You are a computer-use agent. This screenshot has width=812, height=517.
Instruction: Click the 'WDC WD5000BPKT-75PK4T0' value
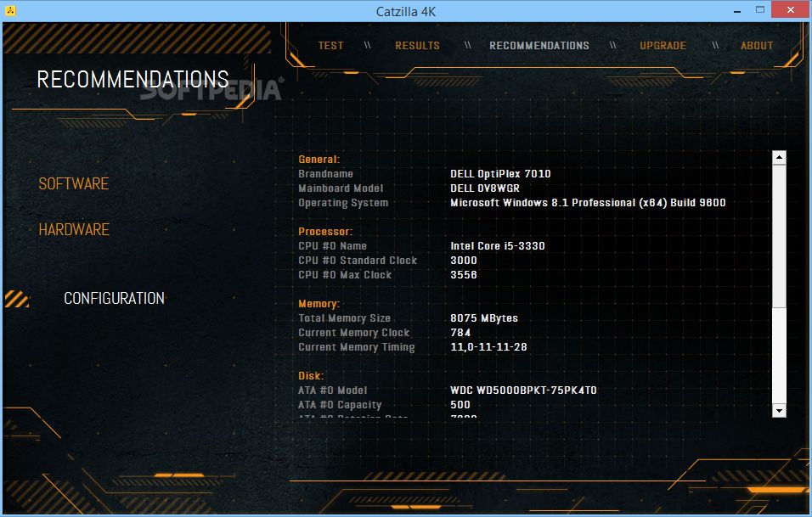[x=523, y=391]
